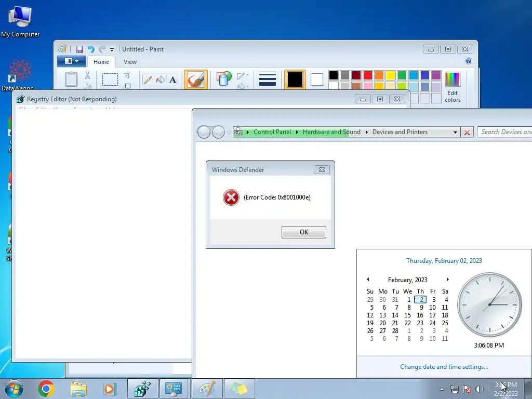Open Customize Quick Access Toolbar dropdown in Paint

pyautogui.click(x=112, y=49)
